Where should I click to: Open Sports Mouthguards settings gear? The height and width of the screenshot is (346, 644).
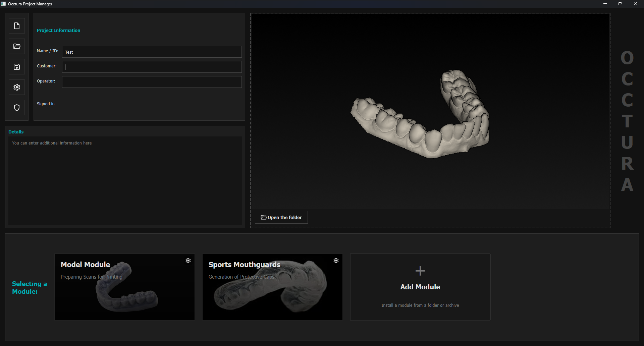point(336,261)
